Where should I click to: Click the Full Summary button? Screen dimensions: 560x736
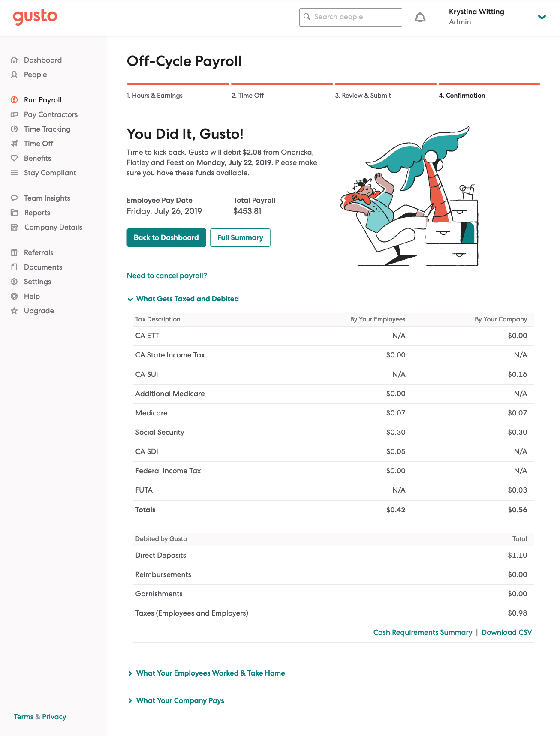(x=240, y=237)
